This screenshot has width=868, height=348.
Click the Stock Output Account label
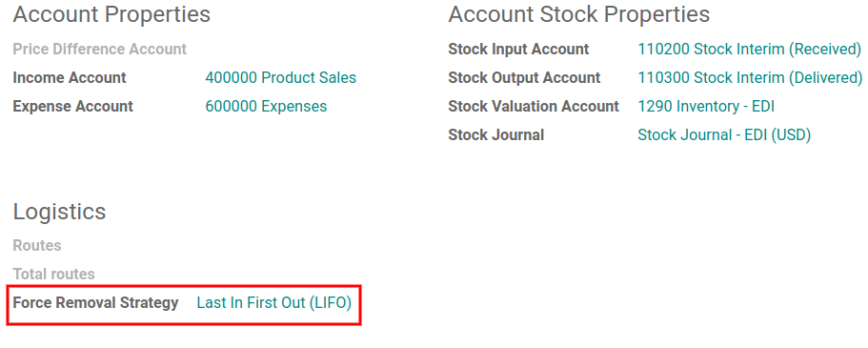524,77
